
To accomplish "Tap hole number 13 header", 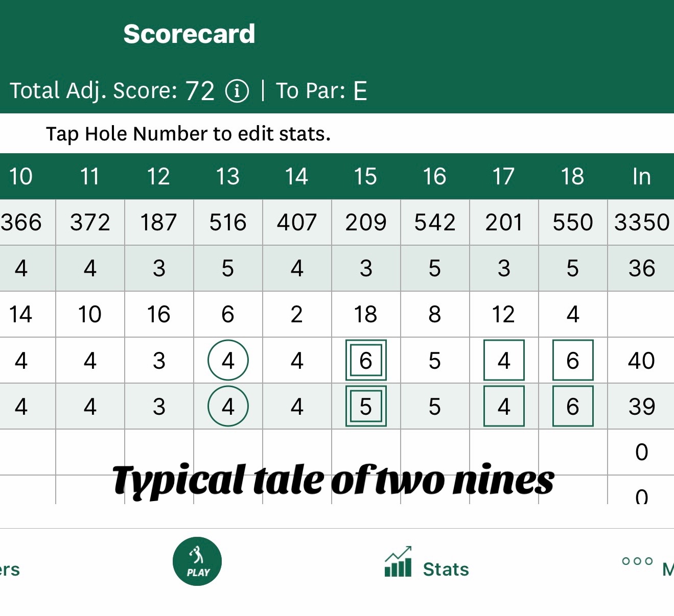I will (x=228, y=176).
